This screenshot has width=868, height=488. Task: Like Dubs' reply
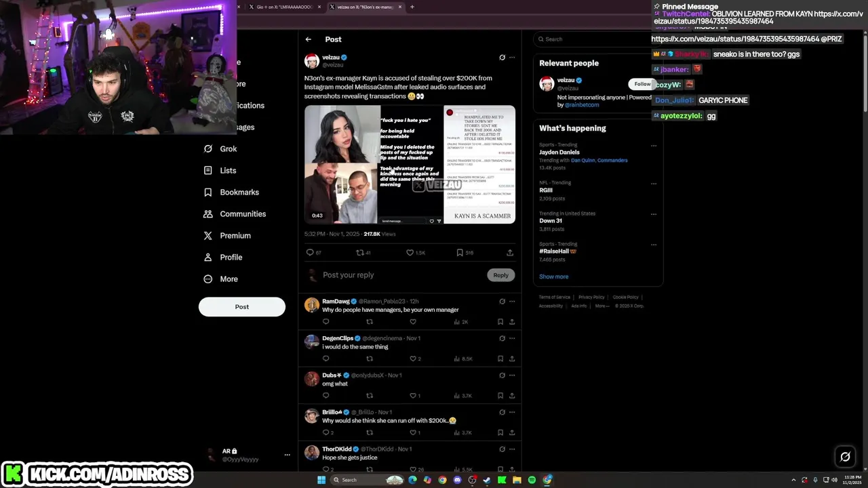point(413,396)
